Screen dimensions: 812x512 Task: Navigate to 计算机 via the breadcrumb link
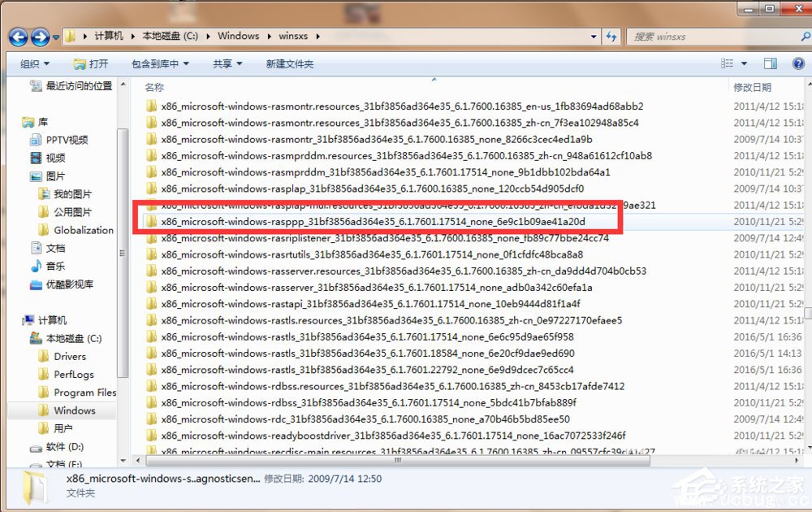click(x=106, y=36)
